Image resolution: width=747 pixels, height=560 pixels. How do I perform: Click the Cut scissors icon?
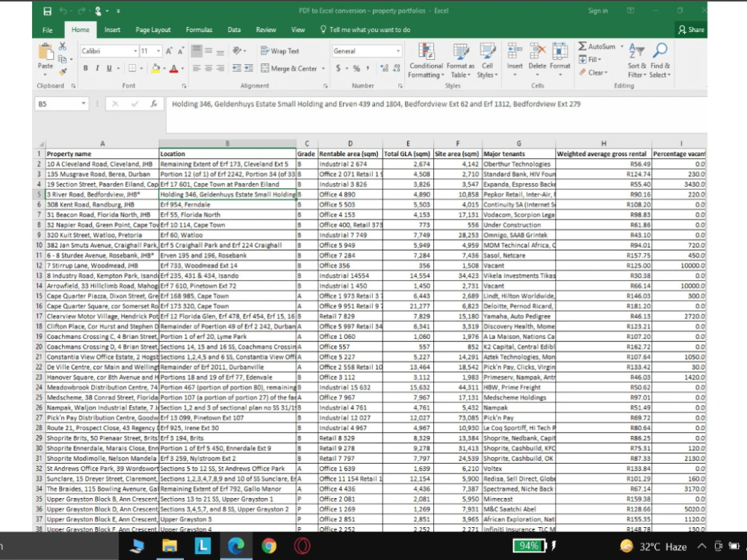coord(63,46)
